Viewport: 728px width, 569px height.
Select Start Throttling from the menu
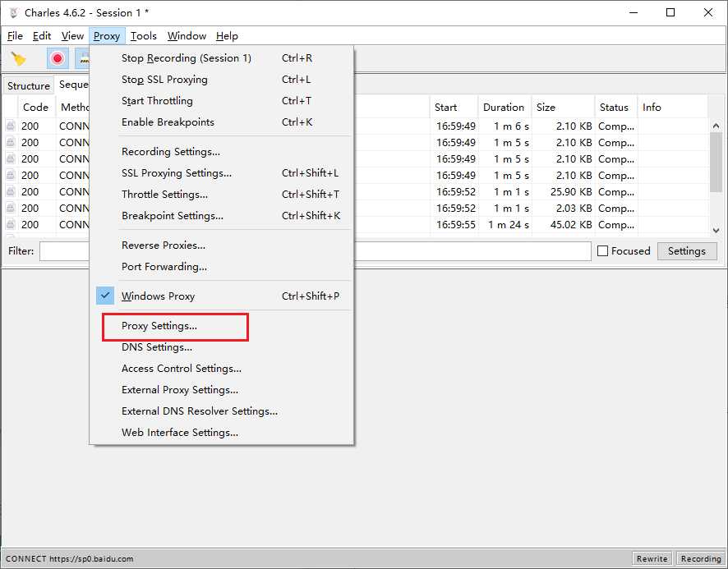click(222, 101)
